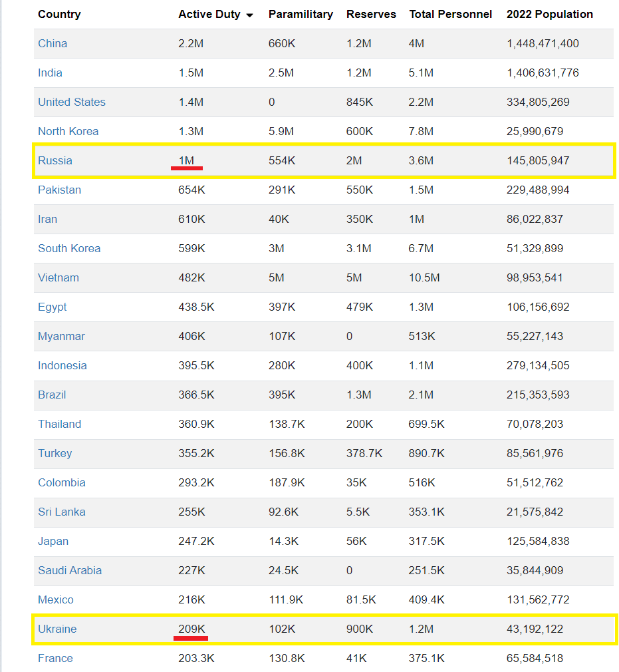Select Iran's population 86,022,837

(535, 219)
